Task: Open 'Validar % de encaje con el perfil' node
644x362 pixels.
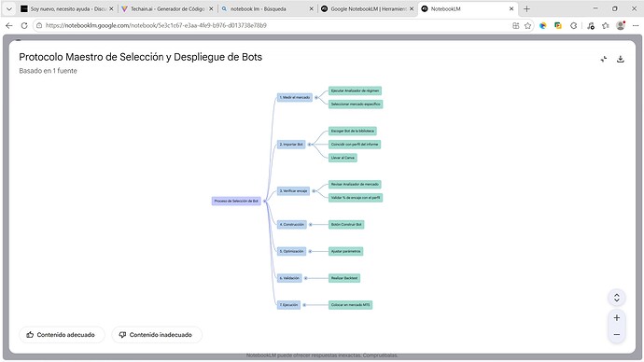Action: point(356,198)
